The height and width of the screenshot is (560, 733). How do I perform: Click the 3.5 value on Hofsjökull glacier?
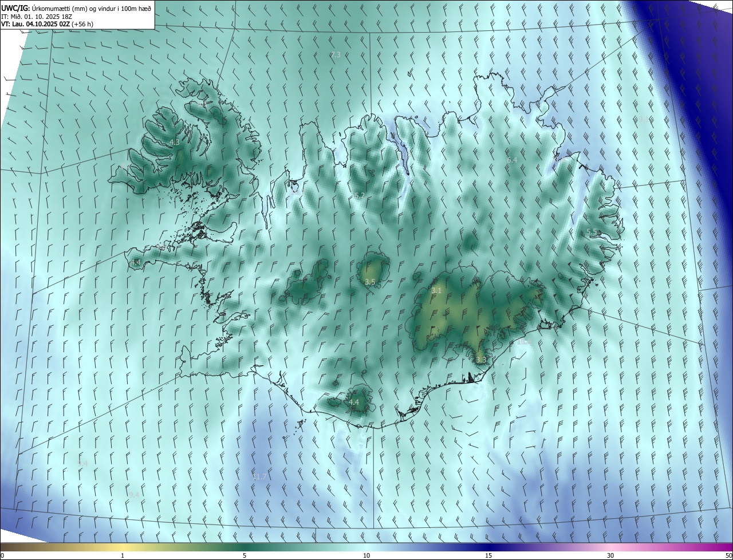[x=370, y=282]
